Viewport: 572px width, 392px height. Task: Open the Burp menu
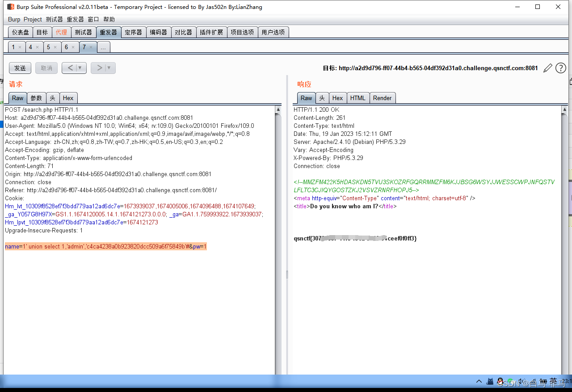click(14, 19)
